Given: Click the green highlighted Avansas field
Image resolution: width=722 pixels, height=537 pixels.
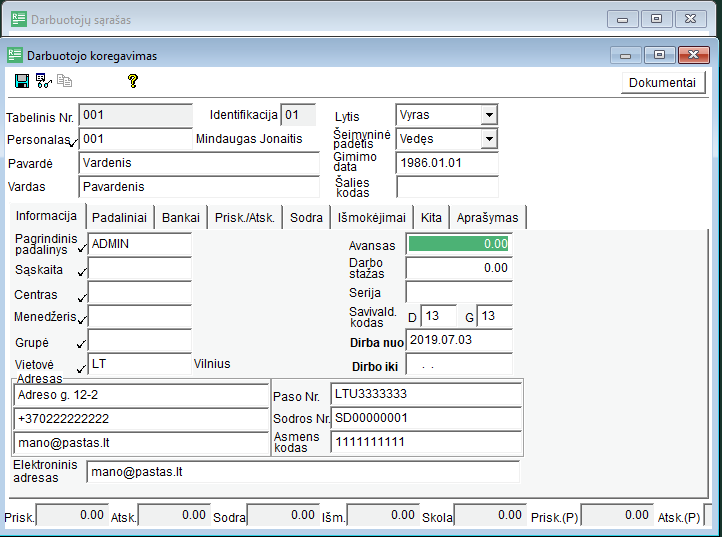Looking at the screenshot, I should (459, 244).
